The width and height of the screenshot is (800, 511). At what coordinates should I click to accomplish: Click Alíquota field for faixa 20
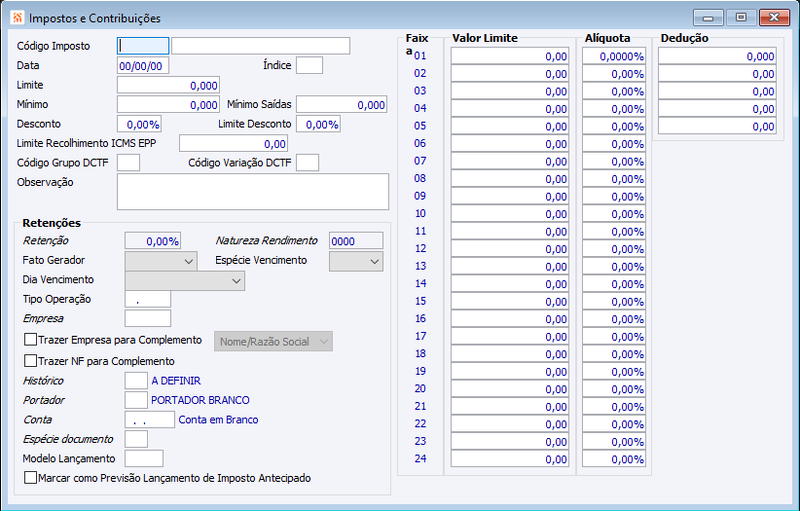(x=614, y=389)
